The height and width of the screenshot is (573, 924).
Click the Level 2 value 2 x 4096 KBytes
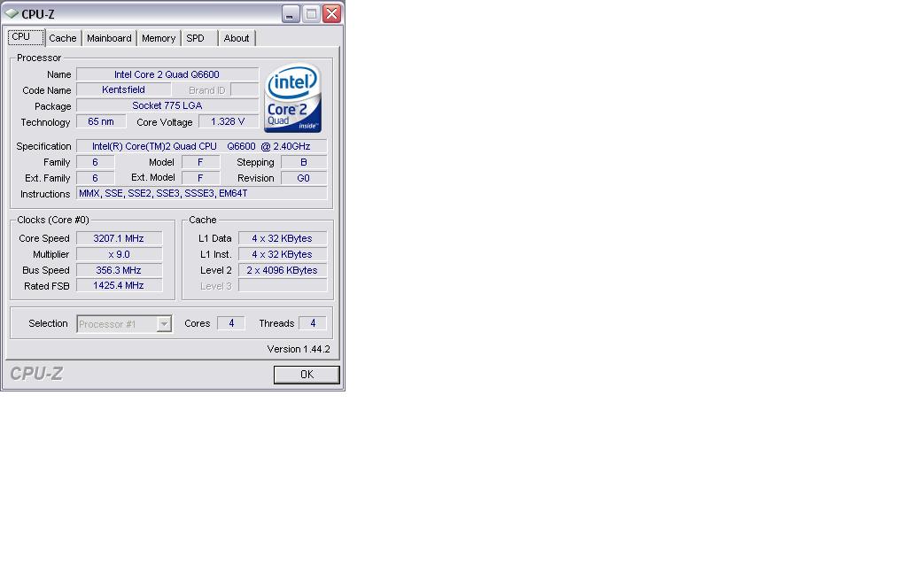tap(283, 270)
